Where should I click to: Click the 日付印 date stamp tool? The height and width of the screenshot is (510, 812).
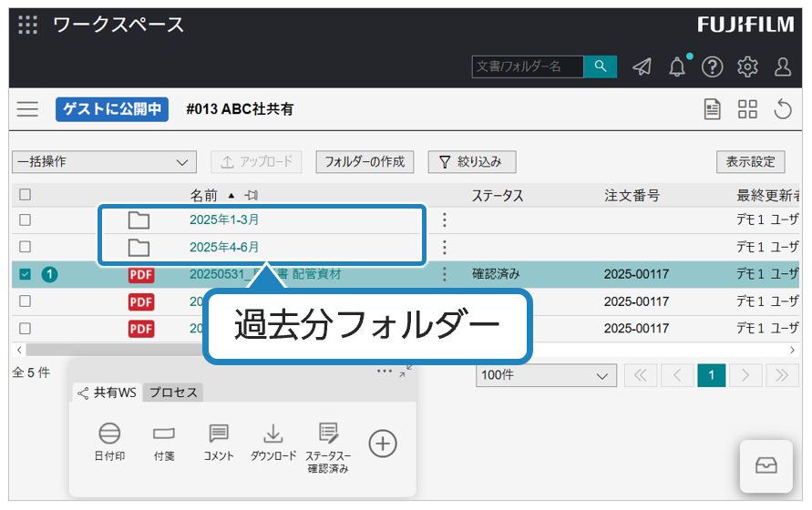point(109,441)
